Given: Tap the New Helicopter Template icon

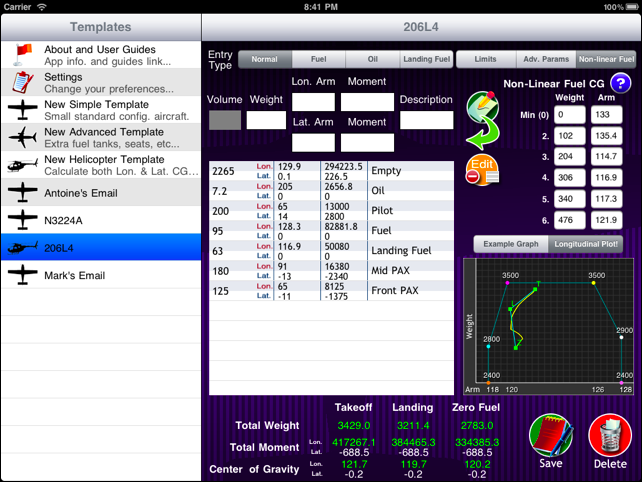Looking at the screenshot, I should click(20, 165).
